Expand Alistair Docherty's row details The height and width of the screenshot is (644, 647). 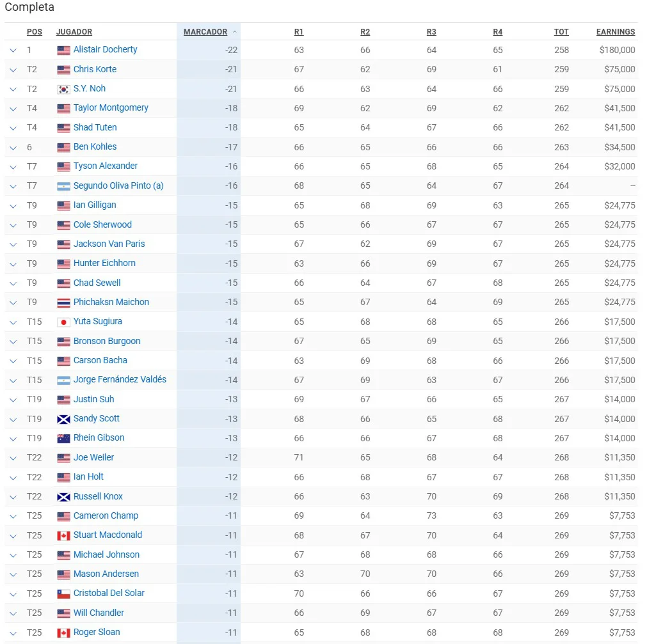click(x=13, y=50)
